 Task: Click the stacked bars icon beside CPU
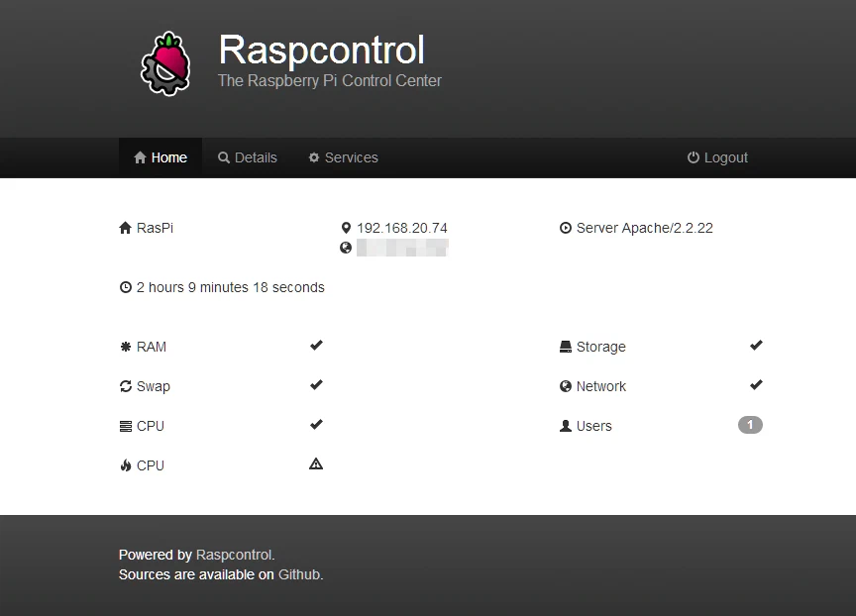coord(126,426)
